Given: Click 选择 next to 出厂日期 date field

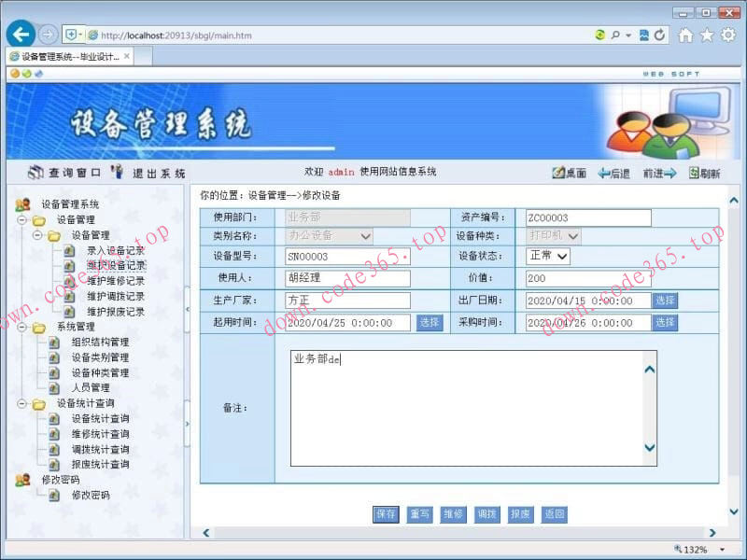Looking at the screenshot, I should tap(665, 301).
